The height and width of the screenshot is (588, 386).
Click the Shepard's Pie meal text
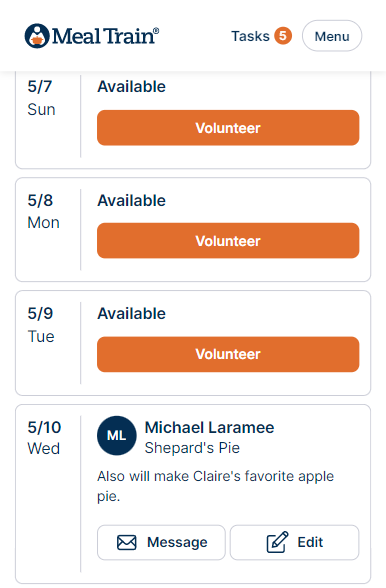pos(192,448)
